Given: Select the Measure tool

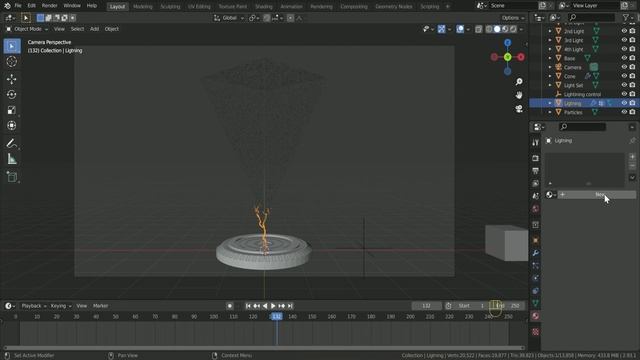Looking at the screenshot, I should click(11, 159).
